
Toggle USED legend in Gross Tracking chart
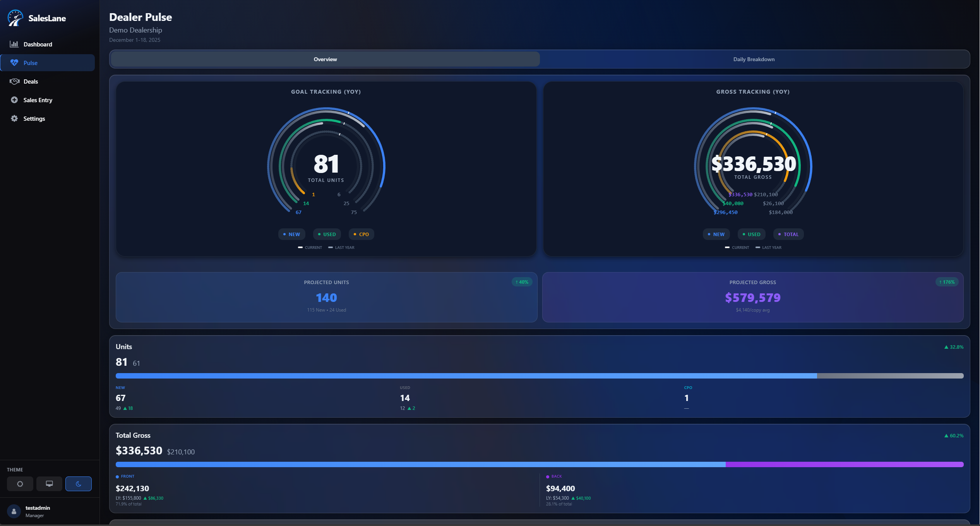click(x=751, y=234)
